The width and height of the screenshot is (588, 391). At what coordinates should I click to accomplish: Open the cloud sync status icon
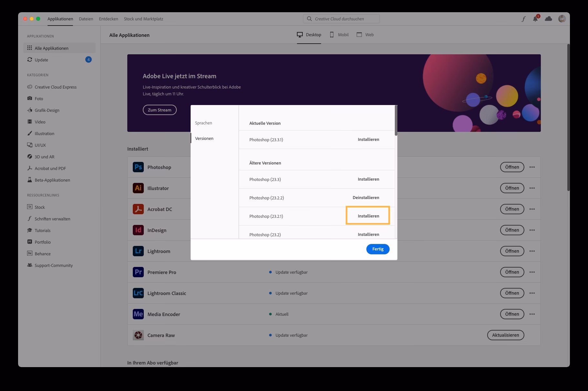[x=548, y=19]
